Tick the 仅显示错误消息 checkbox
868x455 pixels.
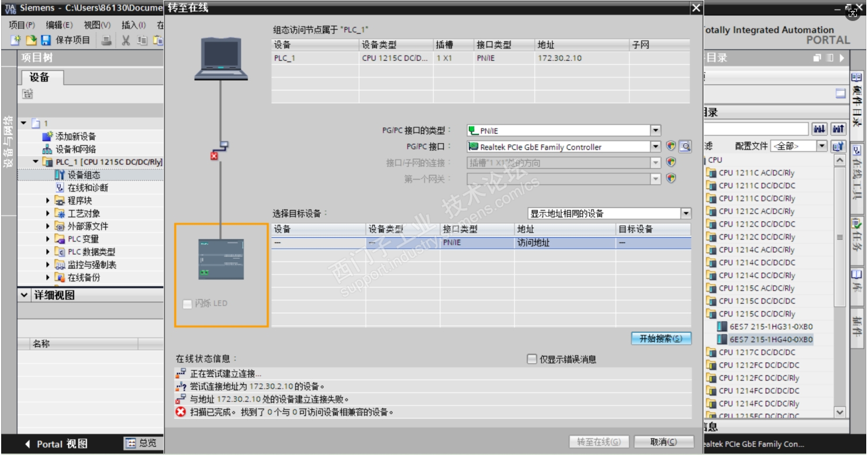(532, 359)
